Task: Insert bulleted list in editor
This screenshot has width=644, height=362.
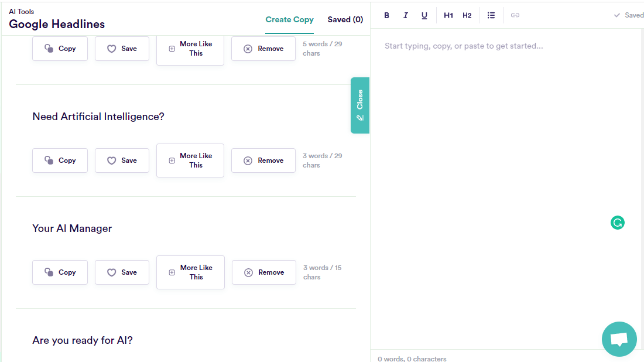Action: point(491,15)
